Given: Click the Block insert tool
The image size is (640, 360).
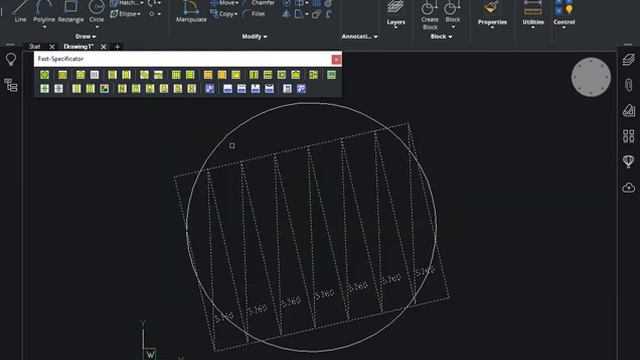Looking at the screenshot, I should click(x=452, y=12).
